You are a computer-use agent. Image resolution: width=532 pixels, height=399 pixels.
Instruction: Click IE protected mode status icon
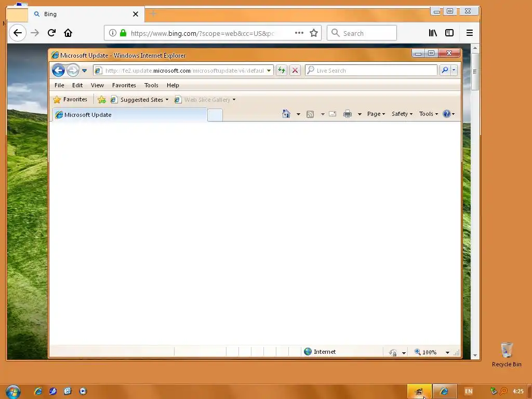click(393, 353)
